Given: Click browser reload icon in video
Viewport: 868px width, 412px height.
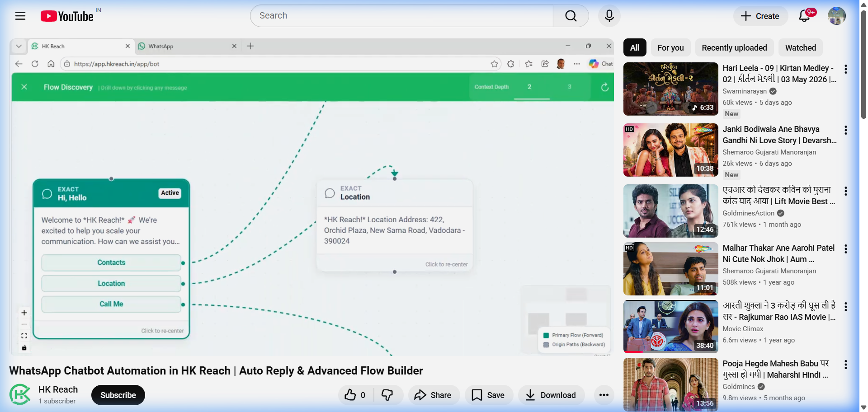Looking at the screenshot, I should [35, 64].
